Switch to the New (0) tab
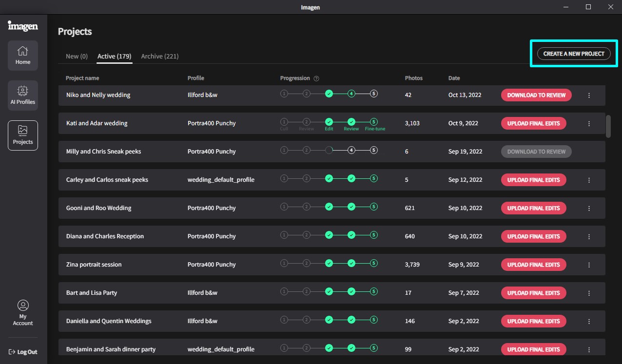622x364 pixels. pos(77,56)
